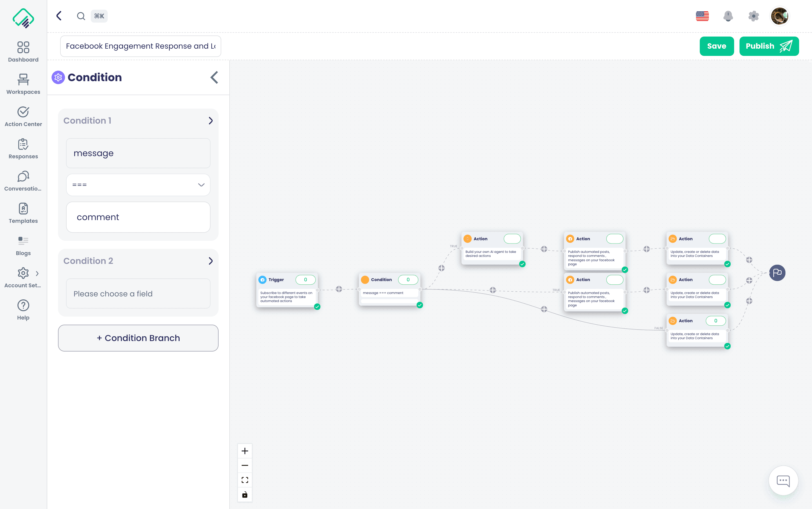The width and height of the screenshot is (812, 509).
Task: Click the Save button
Action: 717,46
